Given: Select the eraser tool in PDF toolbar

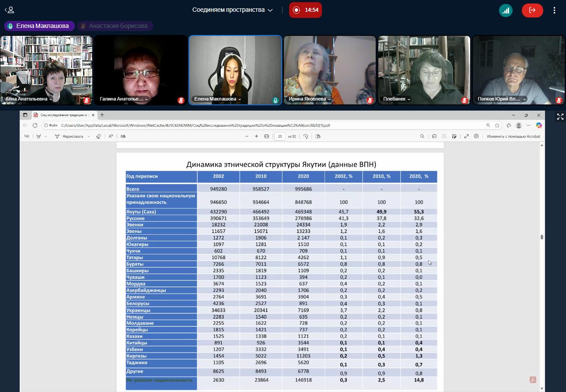Looking at the screenshot, I should (98, 136).
